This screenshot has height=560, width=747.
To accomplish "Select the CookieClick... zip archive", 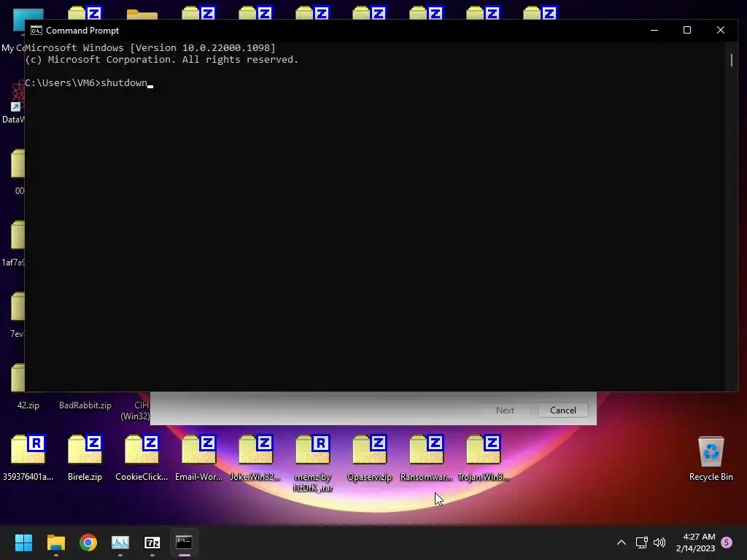I will 142,458.
